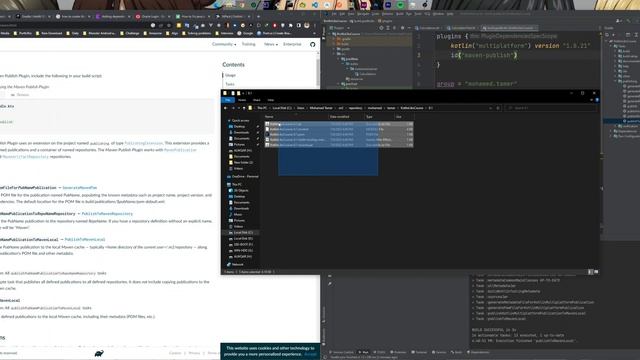Open the GenerateMavenPom documentation link

[x=80, y=188]
